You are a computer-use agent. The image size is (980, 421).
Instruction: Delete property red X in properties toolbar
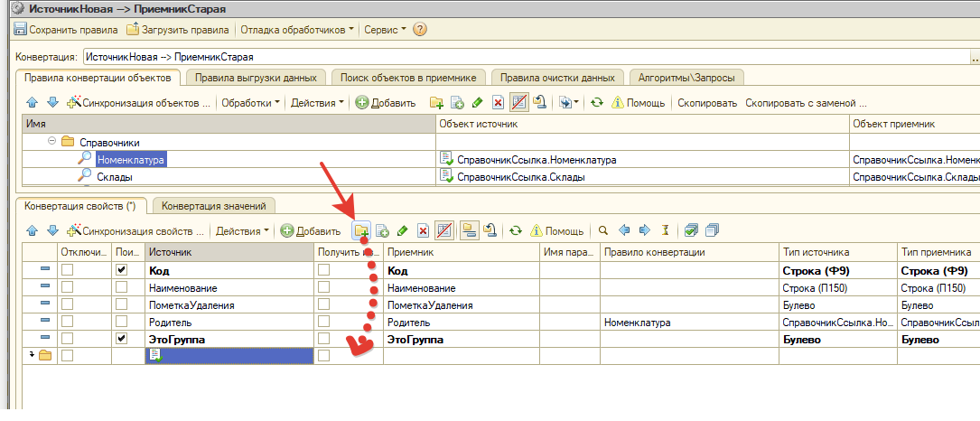click(x=423, y=231)
